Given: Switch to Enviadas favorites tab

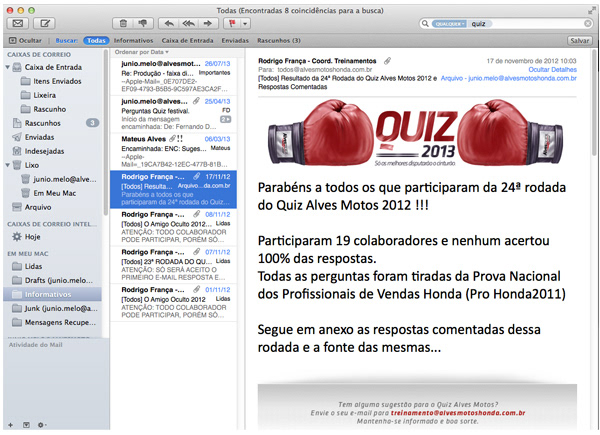Looking at the screenshot, I should [235, 40].
